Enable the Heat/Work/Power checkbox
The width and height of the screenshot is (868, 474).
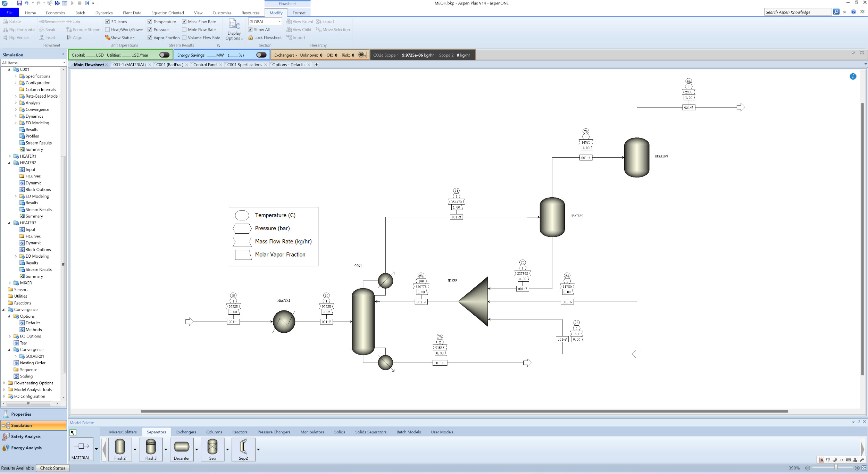point(108,30)
